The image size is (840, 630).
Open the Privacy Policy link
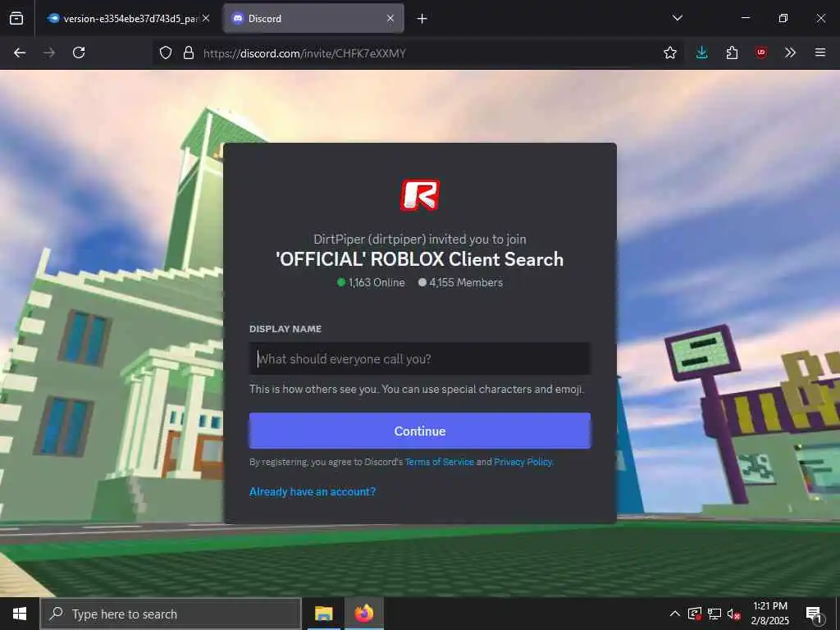pos(523,462)
